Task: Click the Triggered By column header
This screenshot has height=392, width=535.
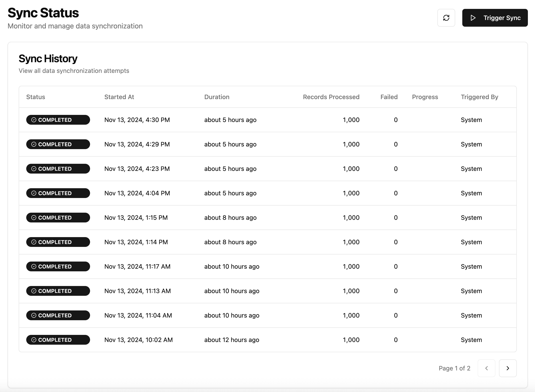Action: [x=479, y=97]
